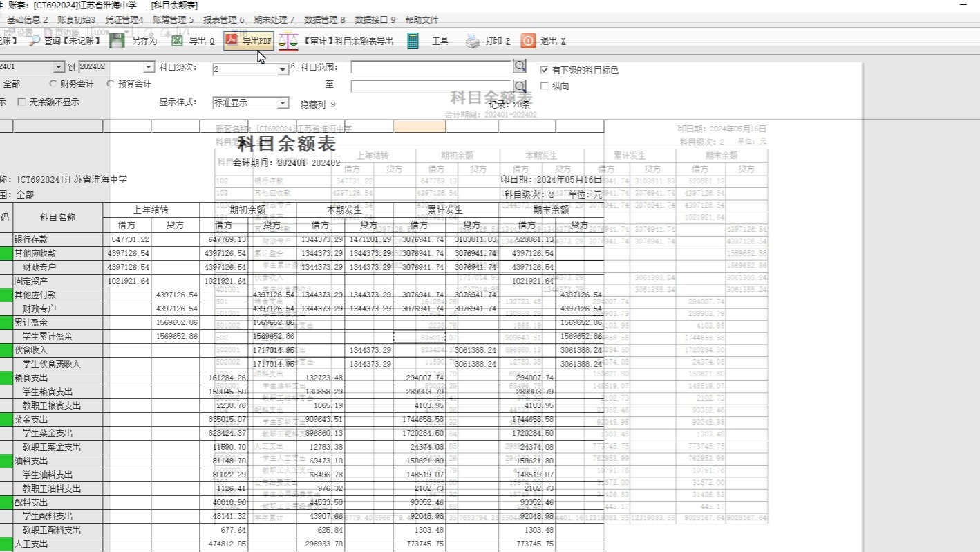Select the 预算会计 radio button
Image resolution: width=980 pixels, height=552 pixels.
[x=111, y=84]
